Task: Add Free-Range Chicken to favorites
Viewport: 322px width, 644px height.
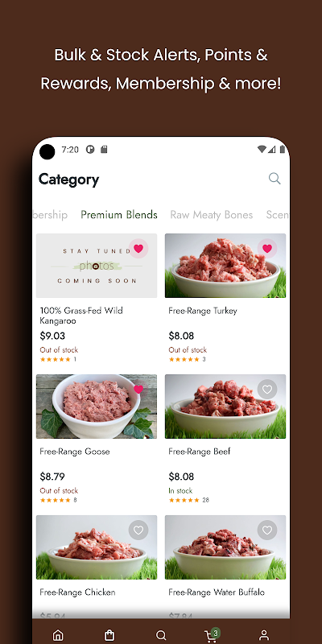Action: coord(138,530)
